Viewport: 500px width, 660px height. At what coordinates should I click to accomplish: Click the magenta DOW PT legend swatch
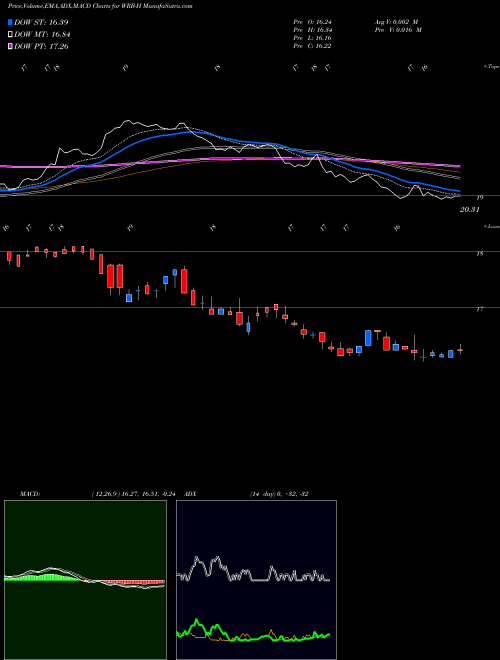click(x=10, y=46)
